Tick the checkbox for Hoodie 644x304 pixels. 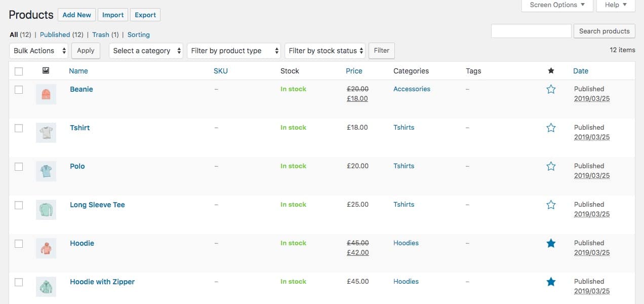point(19,244)
